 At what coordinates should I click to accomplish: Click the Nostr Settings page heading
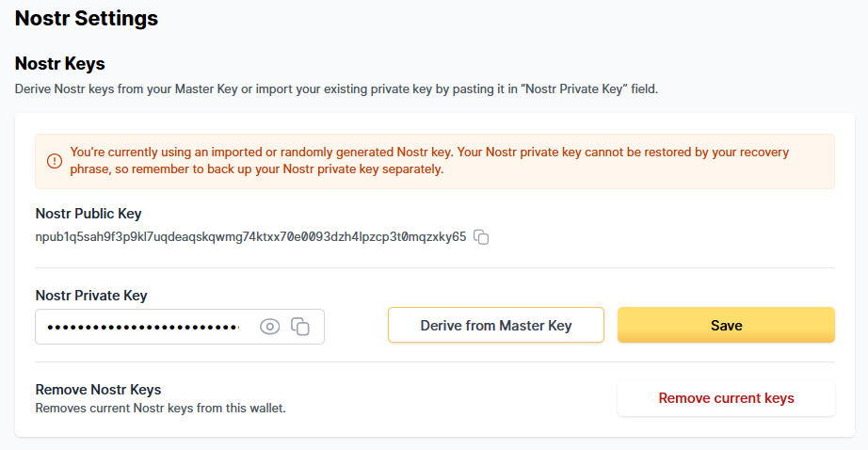tap(87, 18)
